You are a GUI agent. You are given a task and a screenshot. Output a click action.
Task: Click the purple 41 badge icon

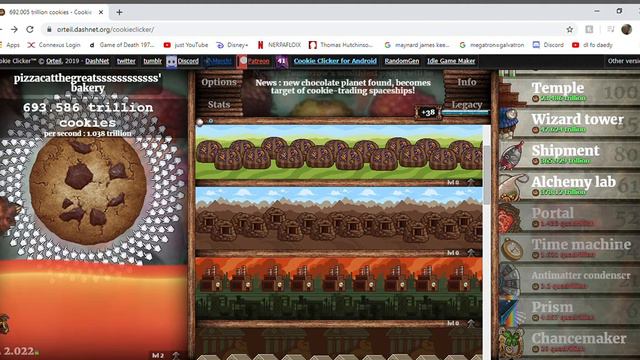tap(282, 62)
